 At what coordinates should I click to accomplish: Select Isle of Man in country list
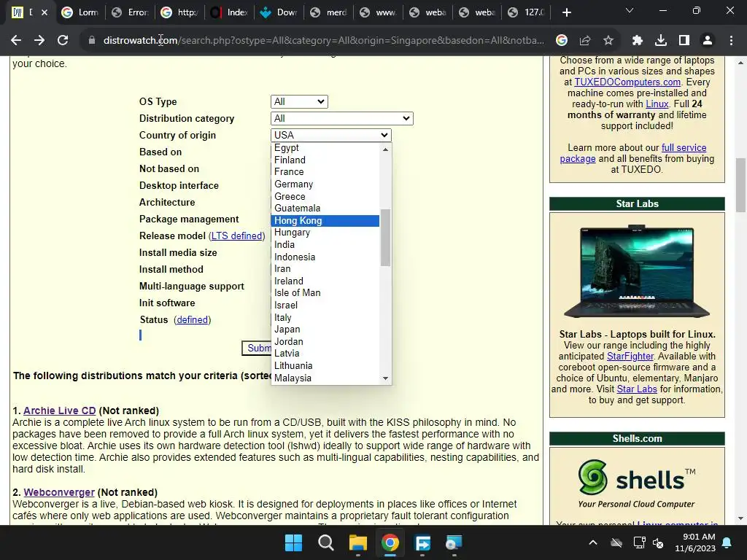point(325,293)
